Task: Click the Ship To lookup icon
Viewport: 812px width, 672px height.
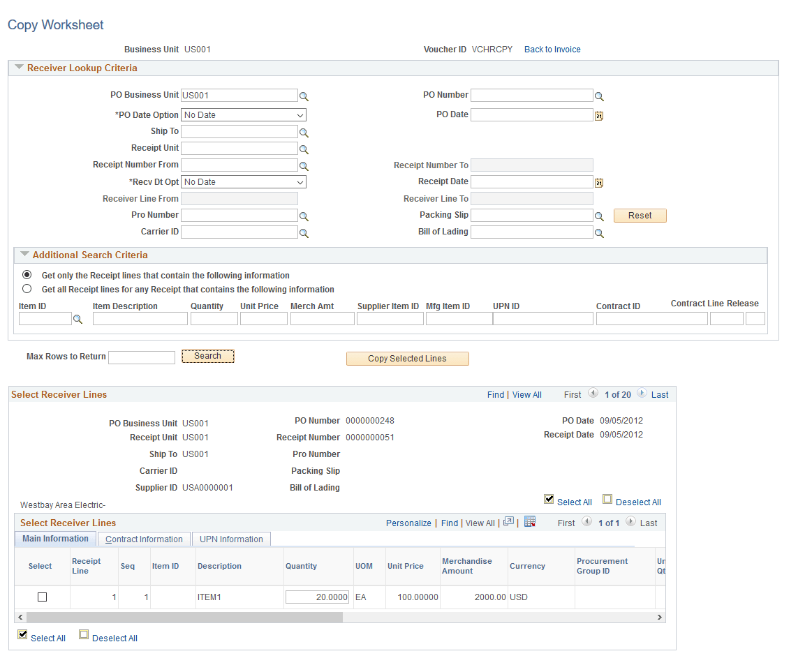Action: pyautogui.click(x=304, y=133)
